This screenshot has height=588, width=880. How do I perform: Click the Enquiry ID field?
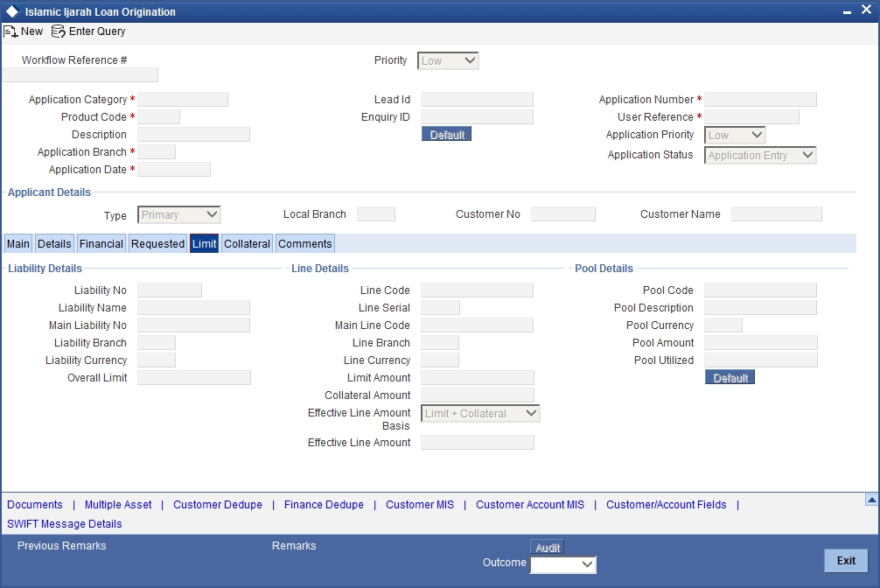pyautogui.click(x=477, y=117)
